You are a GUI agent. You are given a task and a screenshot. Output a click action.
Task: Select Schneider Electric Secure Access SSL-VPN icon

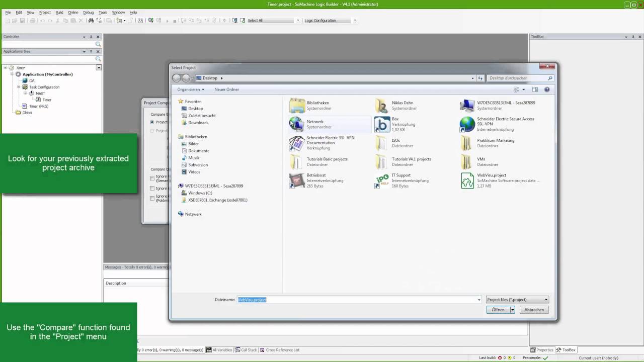coord(467,124)
